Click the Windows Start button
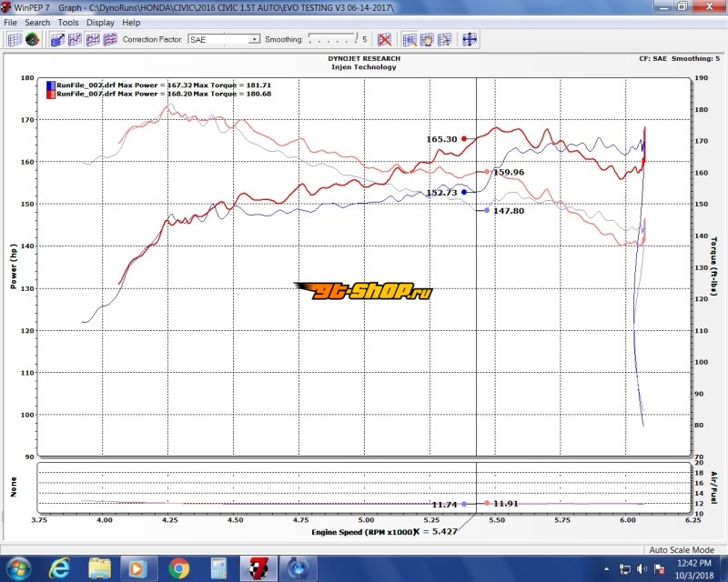Screen dimensions: 728x582 click(x=17, y=568)
